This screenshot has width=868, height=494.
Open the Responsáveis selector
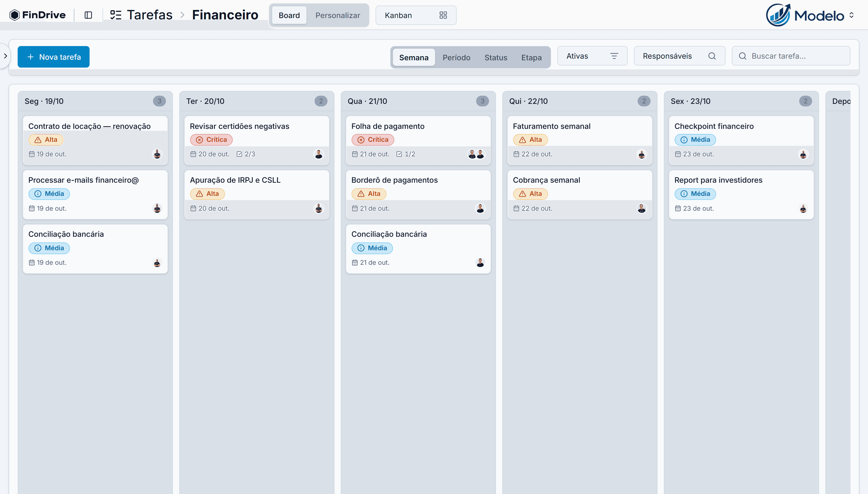point(679,56)
